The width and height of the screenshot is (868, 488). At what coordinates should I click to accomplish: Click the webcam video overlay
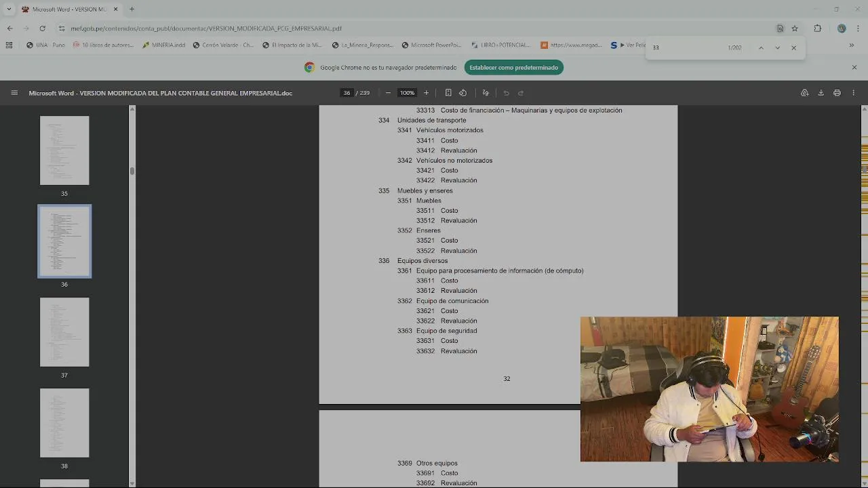(x=709, y=389)
